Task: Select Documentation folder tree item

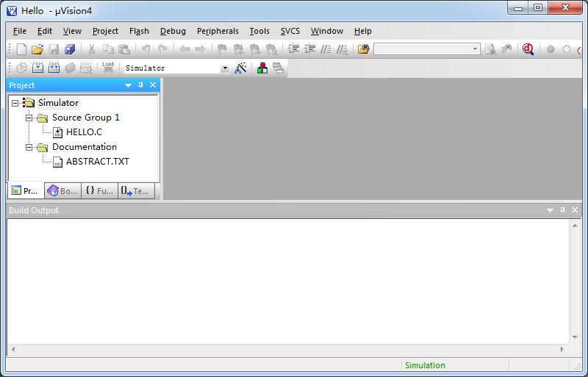Action: pyautogui.click(x=85, y=147)
